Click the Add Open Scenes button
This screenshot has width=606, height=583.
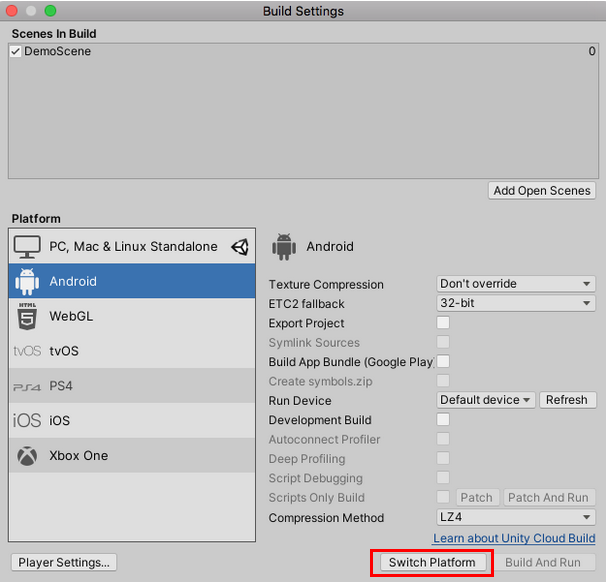click(x=542, y=191)
